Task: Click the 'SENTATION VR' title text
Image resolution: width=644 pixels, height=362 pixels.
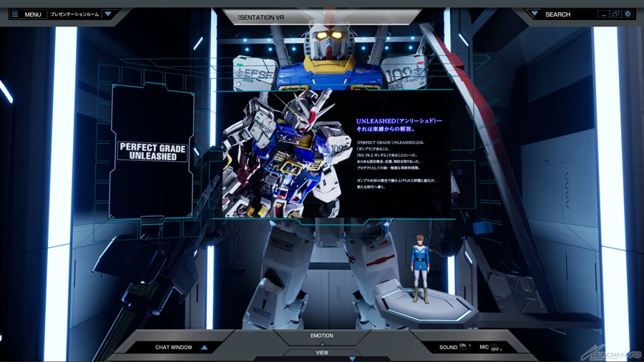Action: [261, 18]
